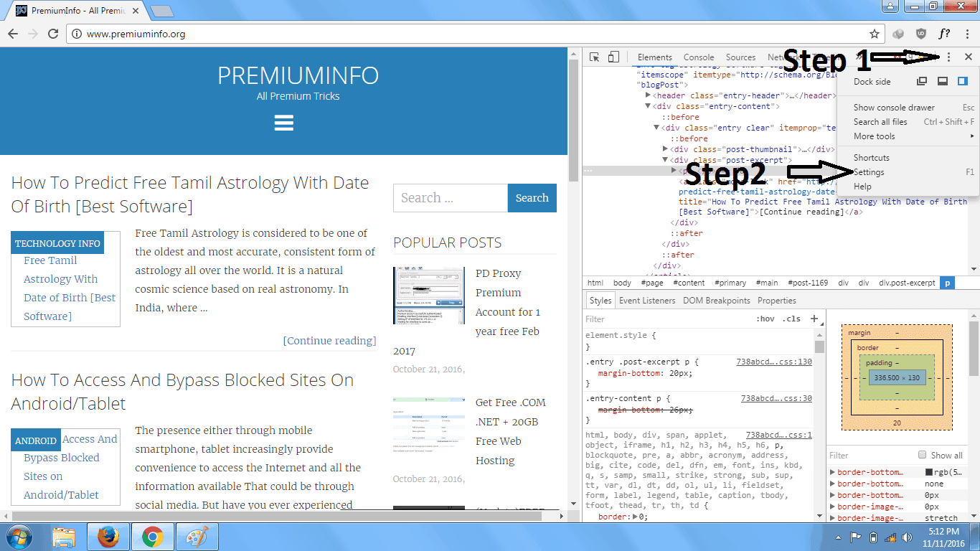Click the gray cube extension icon
This screenshot has width=980, height=551.
click(x=897, y=34)
